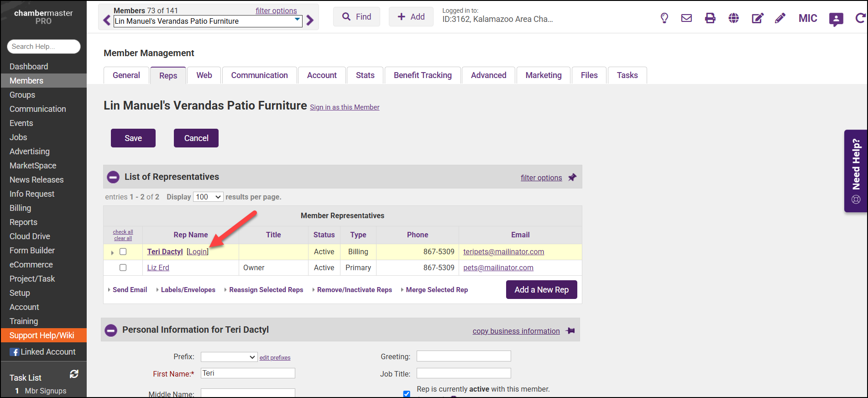Click the lightbulb icon in top toolbar

click(664, 18)
